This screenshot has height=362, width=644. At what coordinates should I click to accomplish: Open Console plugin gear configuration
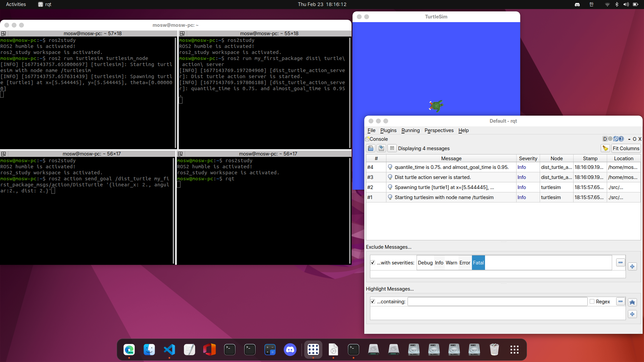click(610, 139)
